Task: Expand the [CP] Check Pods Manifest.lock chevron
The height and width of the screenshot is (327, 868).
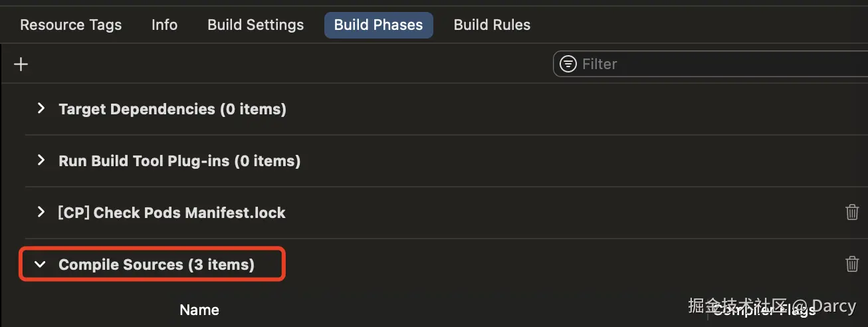Action: [x=41, y=212]
